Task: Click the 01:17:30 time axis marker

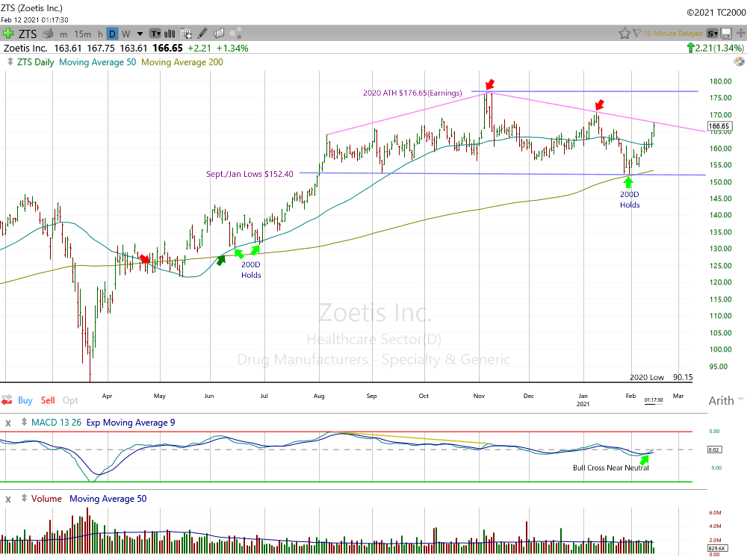Action: click(x=654, y=400)
